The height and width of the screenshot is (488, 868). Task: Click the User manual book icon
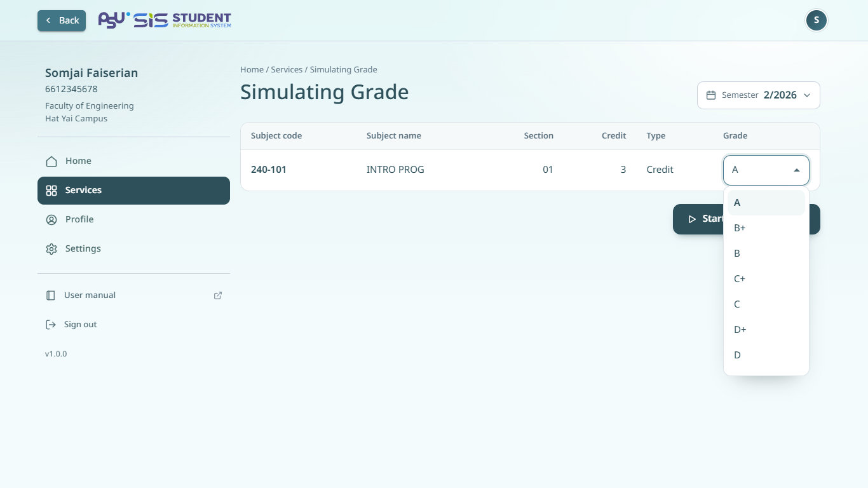point(51,295)
